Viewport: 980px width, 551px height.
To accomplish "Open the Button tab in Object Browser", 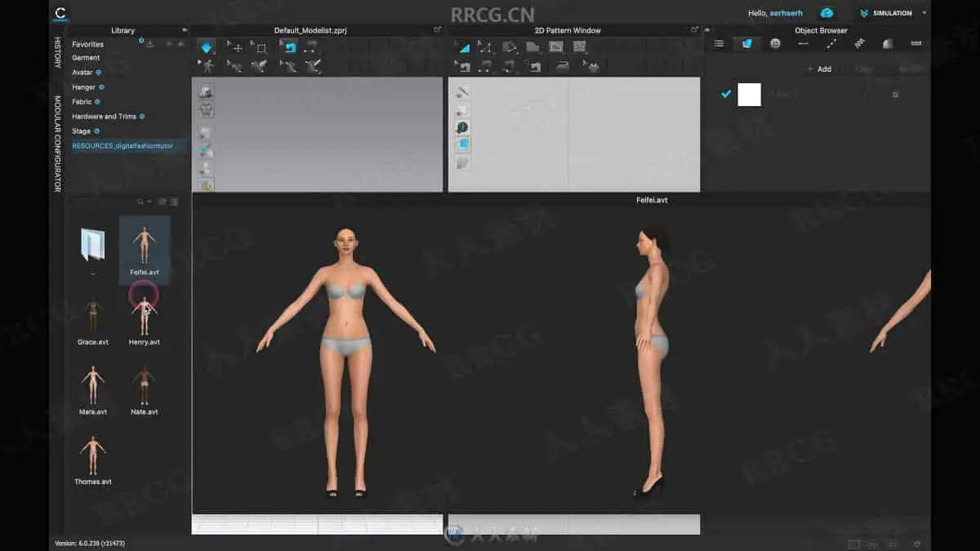I will [775, 44].
